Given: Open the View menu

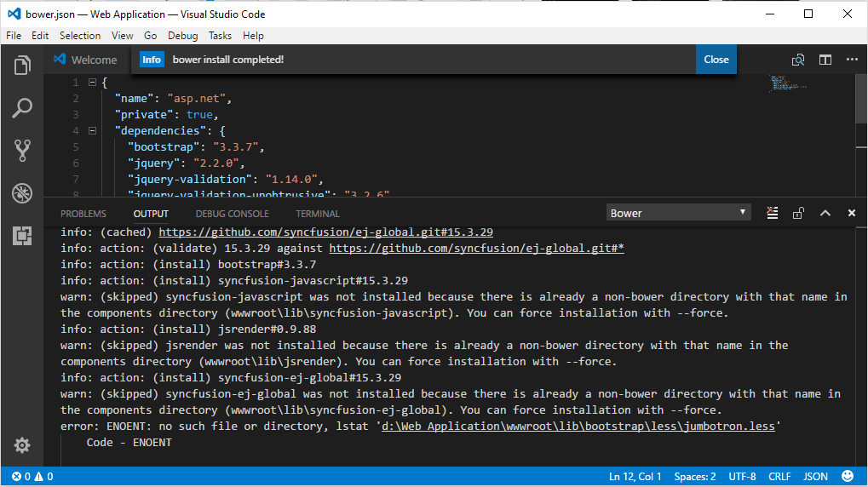Looking at the screenshot, I should point(123,36).
